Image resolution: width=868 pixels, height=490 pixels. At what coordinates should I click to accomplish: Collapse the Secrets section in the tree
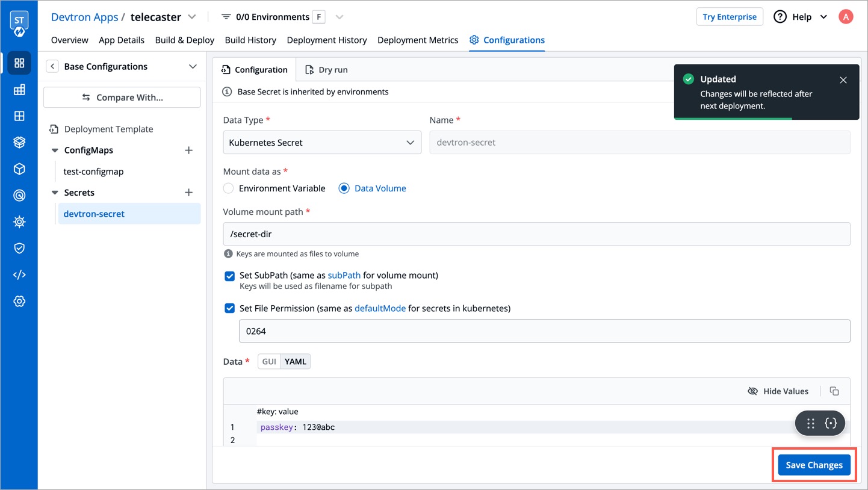[x=55, y=192]
